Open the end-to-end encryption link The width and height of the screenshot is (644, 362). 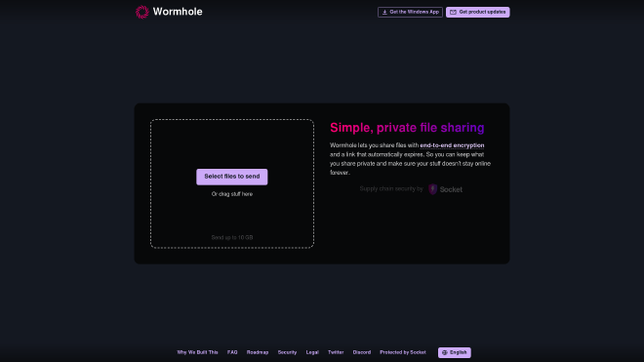pos(452,145)
